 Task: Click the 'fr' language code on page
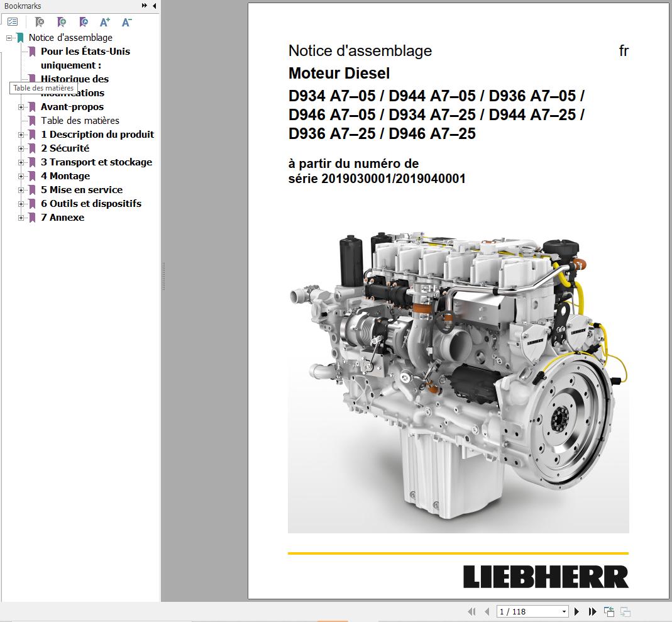pos(624,51)
